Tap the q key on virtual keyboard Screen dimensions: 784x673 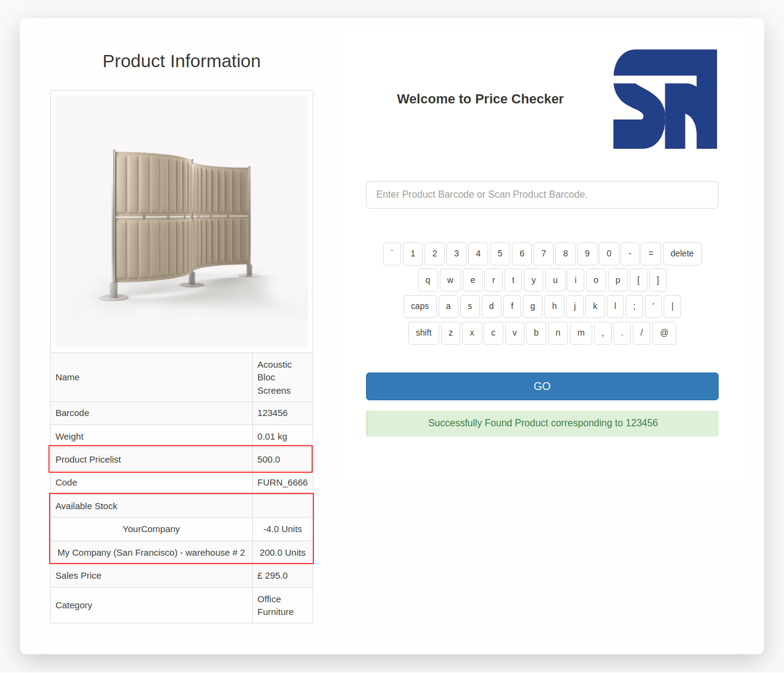pyautogui.click(x=428, y=281)
